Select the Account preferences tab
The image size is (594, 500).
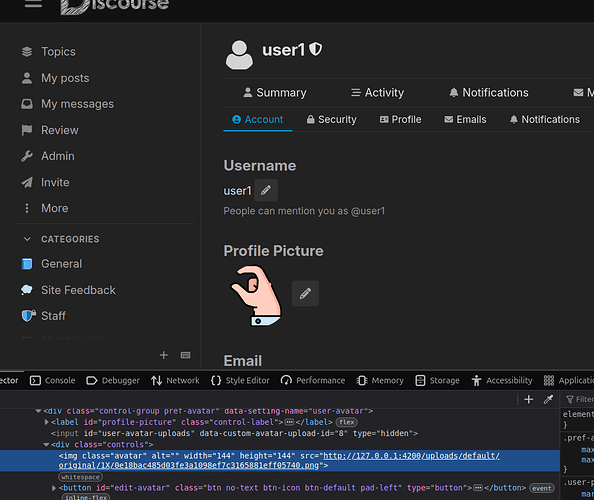point(258,119)
